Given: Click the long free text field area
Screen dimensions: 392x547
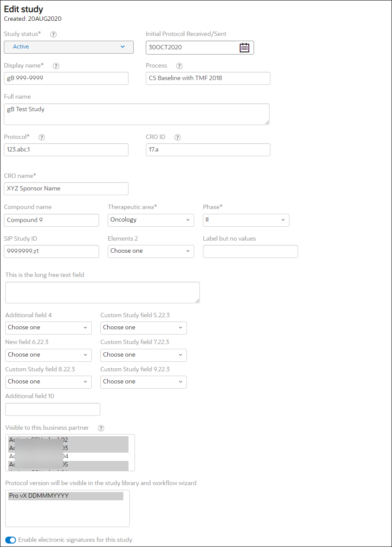Looking at the screenshot, I should [x=103, y=293].
